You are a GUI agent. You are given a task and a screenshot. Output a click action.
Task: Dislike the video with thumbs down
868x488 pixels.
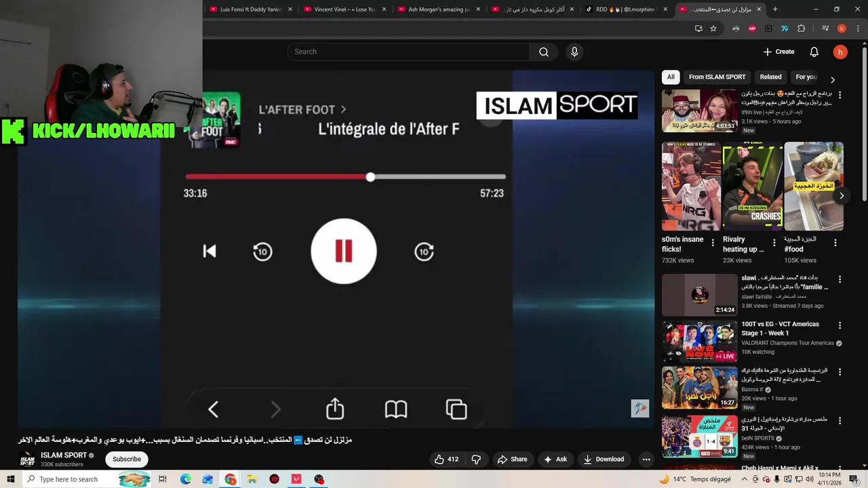click(476, 460)
